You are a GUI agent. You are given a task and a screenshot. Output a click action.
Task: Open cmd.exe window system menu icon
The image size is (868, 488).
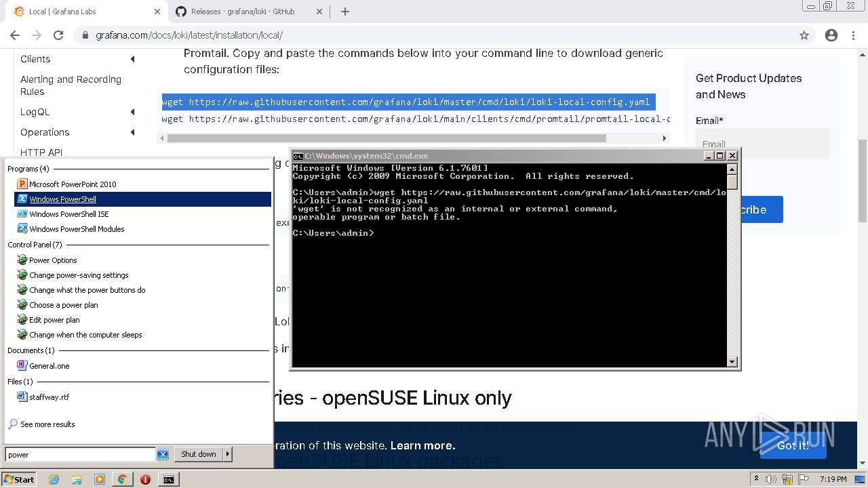point(298,156)
